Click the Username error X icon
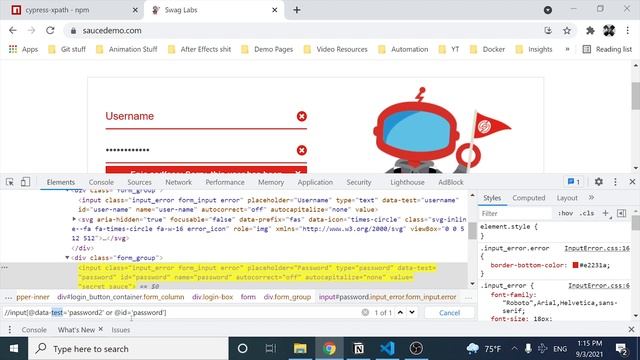Image resolution: width=640 pixels, height=360 pixels. point(302,116)
